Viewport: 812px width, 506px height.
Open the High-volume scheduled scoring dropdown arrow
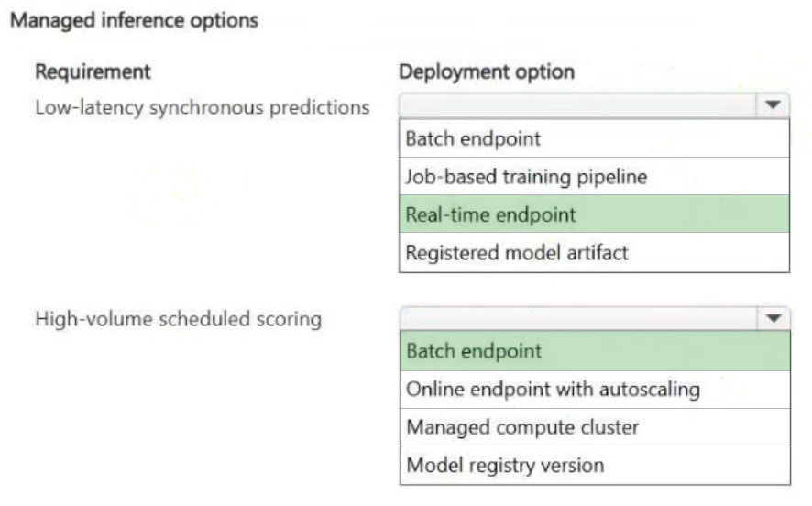coord(774,317)
